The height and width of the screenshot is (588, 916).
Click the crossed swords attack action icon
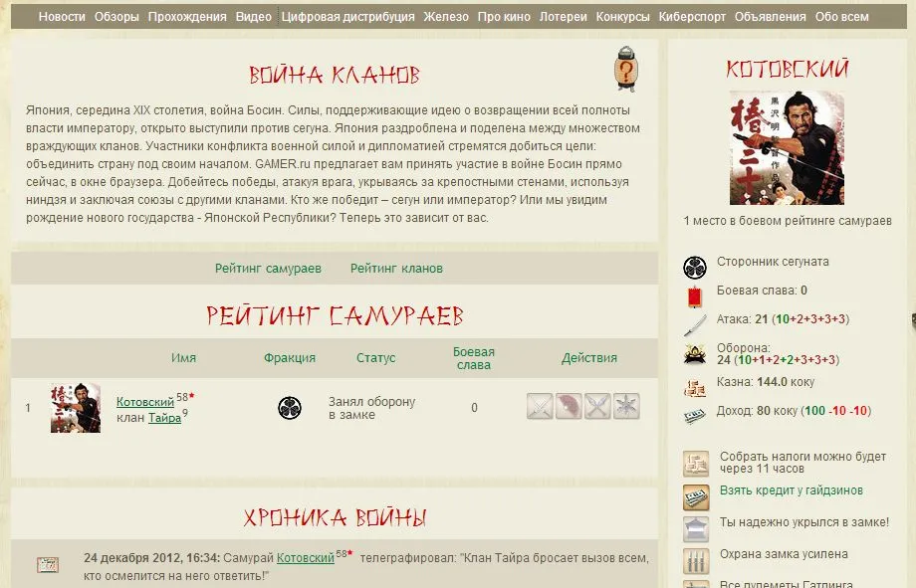pyautogui.click(x=540, y=406)
